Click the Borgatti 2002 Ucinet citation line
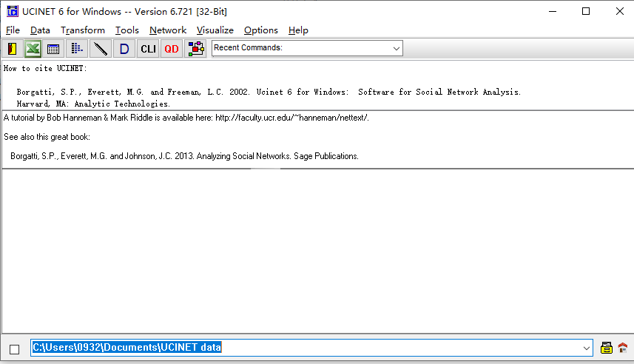Viewport: 634px width, 364px height. 269,92
